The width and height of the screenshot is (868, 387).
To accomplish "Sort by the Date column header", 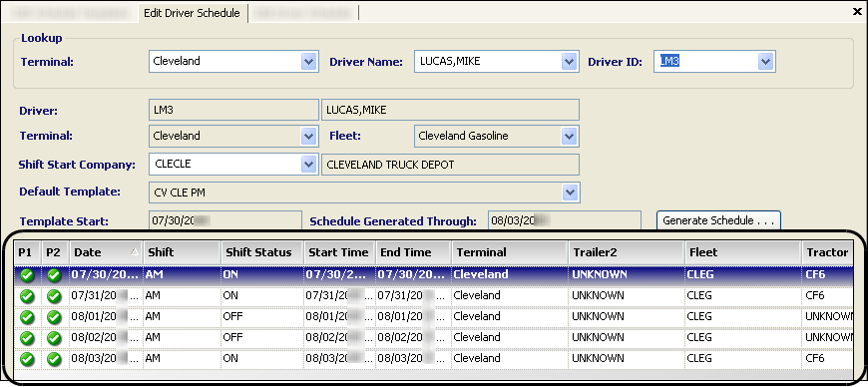I will 106,252.
